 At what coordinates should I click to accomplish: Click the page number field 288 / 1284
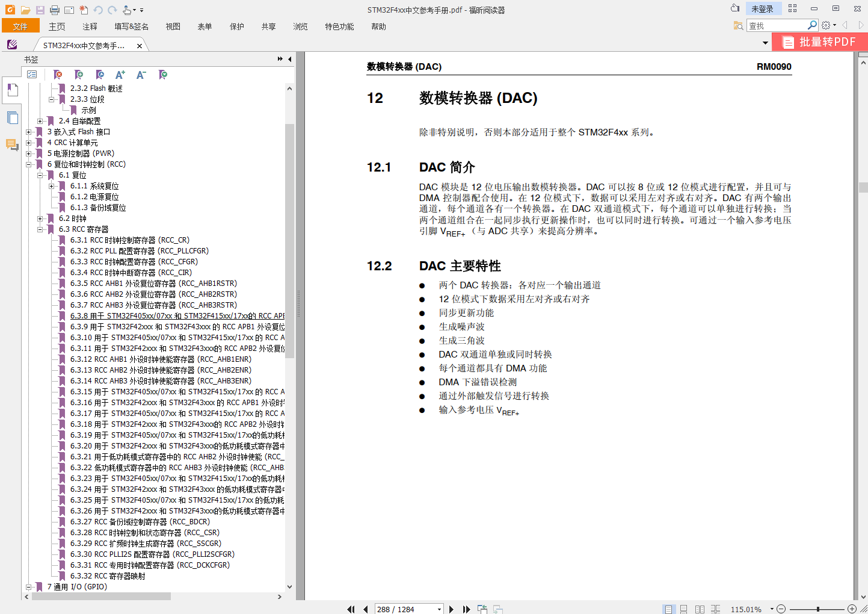(409, 609)
